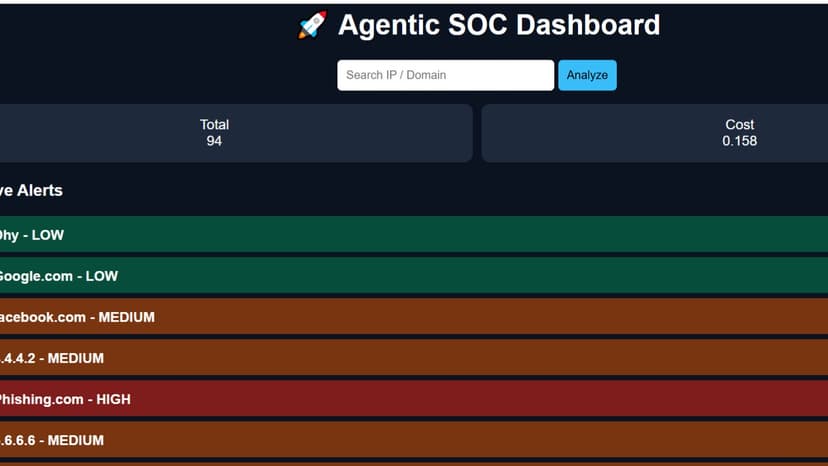Screen dimensions: 828x466
Task: Click the Alerts section heading
Action: pos(31,190)
